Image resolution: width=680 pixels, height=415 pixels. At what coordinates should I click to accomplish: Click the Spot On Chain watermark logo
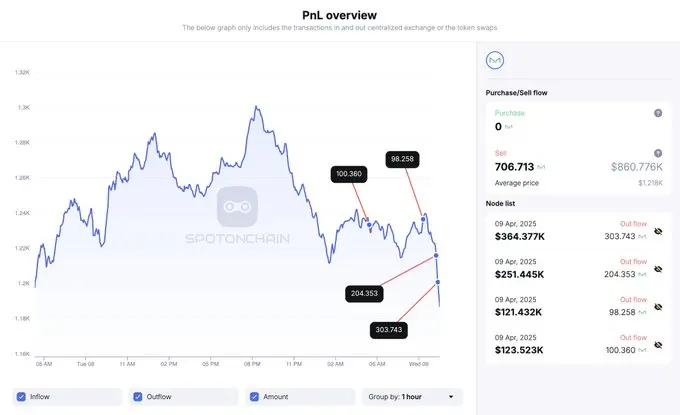click(x=238, y=205)
